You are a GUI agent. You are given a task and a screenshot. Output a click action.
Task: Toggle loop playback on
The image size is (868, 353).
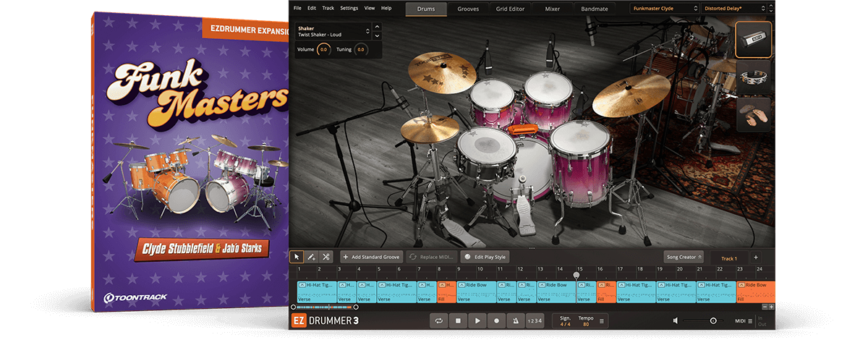tap(438, 320)
